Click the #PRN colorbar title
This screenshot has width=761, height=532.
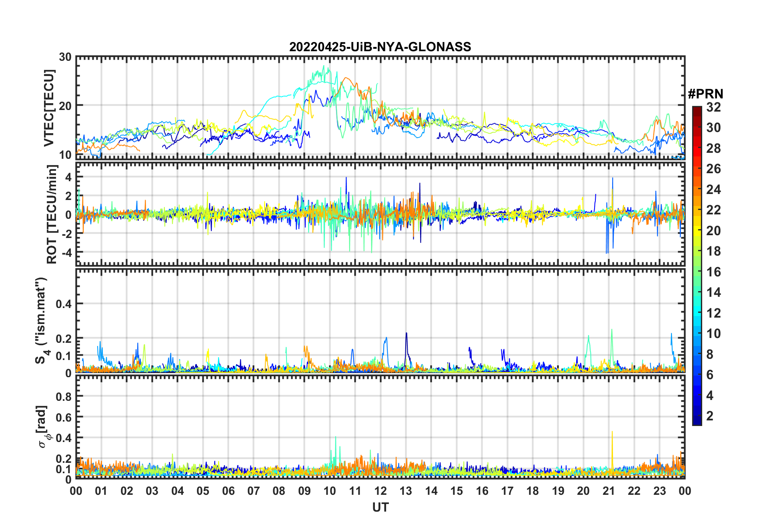click(x=705, y=94)
